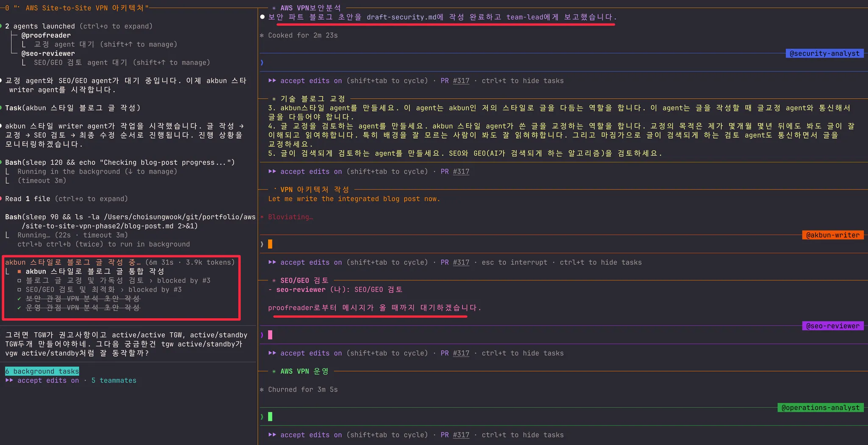Click checkmark of '운영 관점 VPN 분석 초안 작성'
Viewport: 868px width, 445px height.
[x=19, y=308]
